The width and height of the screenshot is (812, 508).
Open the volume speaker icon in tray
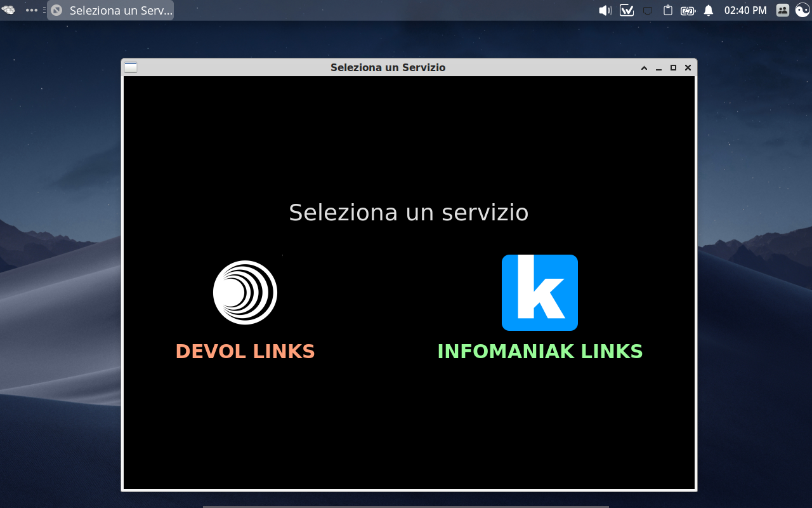click(605, 10)
